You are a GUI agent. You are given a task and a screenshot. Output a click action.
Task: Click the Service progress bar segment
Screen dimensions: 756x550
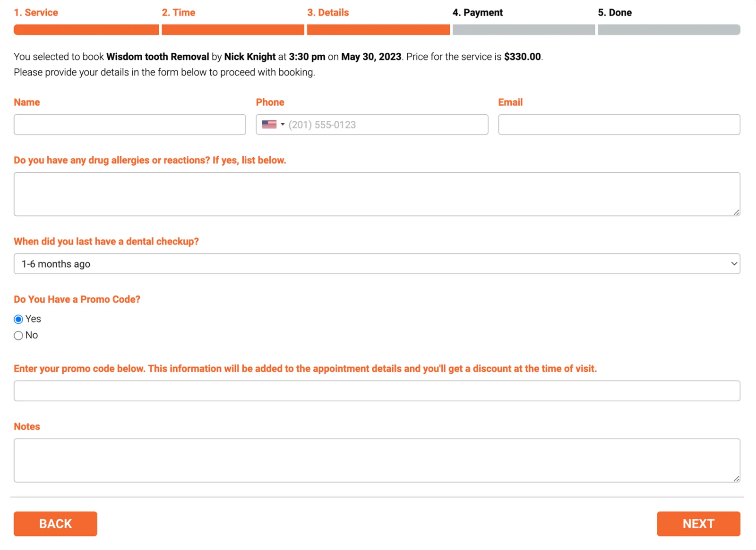(86, 30)
